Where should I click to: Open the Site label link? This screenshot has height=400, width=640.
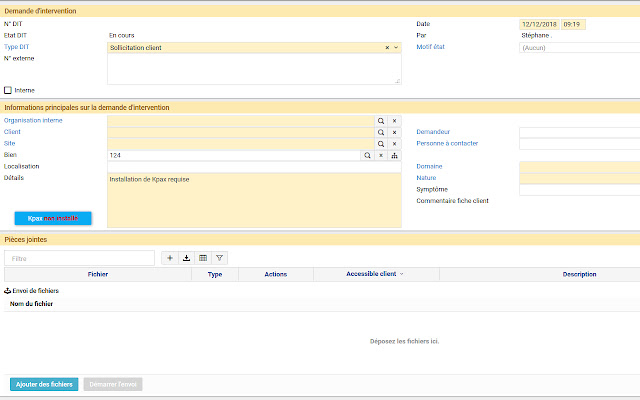click(x=9, y=143)
